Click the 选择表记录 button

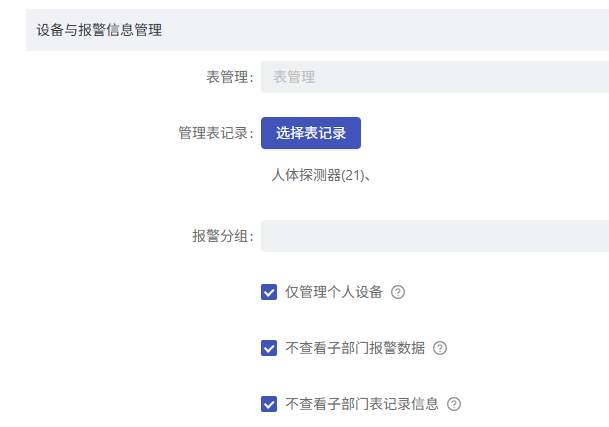[x=311, y=133]
